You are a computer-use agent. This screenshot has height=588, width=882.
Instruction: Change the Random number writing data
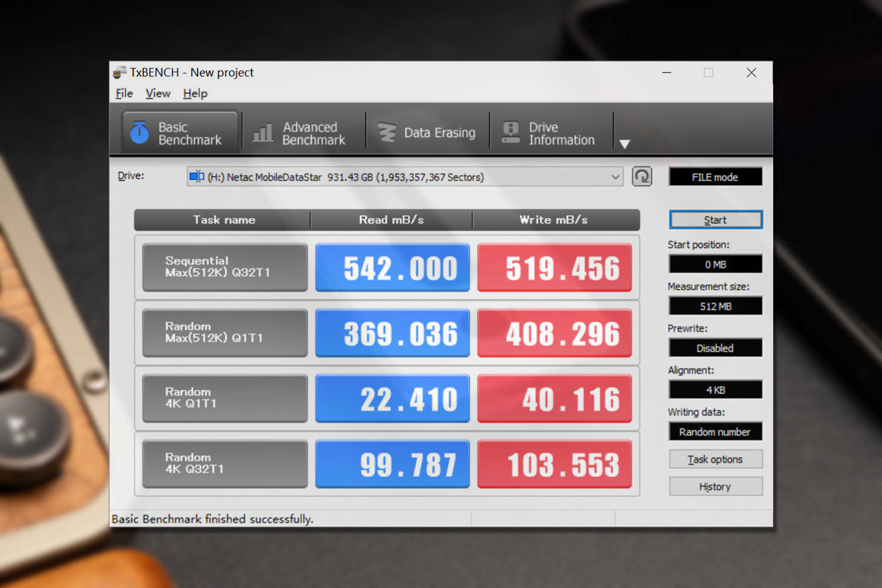click(x=716, y=432)
